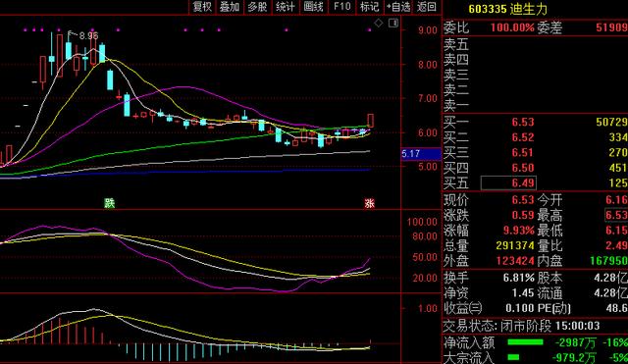628x364 pixels.
Task: Click the 大宗流入 green bar
Action: point(513,357)
